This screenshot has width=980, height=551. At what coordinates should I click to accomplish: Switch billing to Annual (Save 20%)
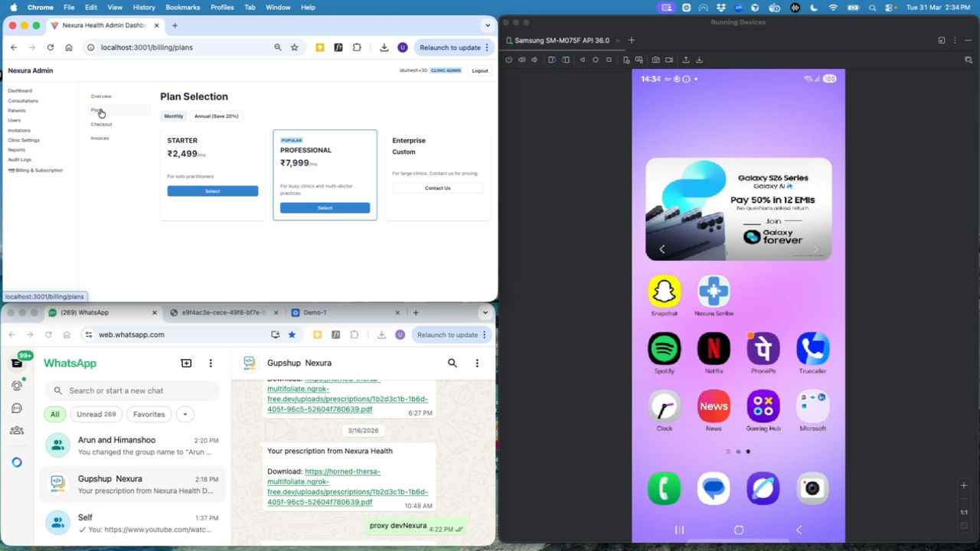(x=216, y=116)
